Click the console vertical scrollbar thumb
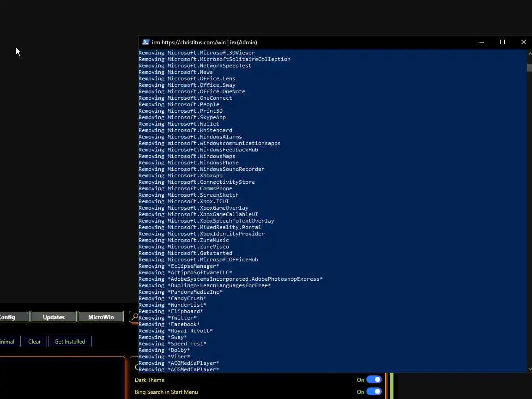Viewport: 532px width, 399px height. (x=529, y=67)
